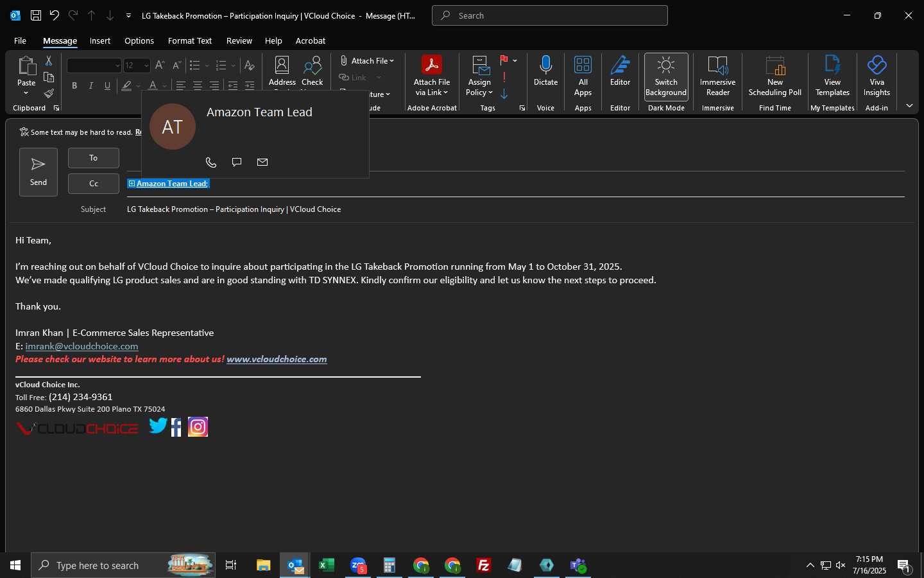Decrease the paragraph indent

[x=233, y=85]
